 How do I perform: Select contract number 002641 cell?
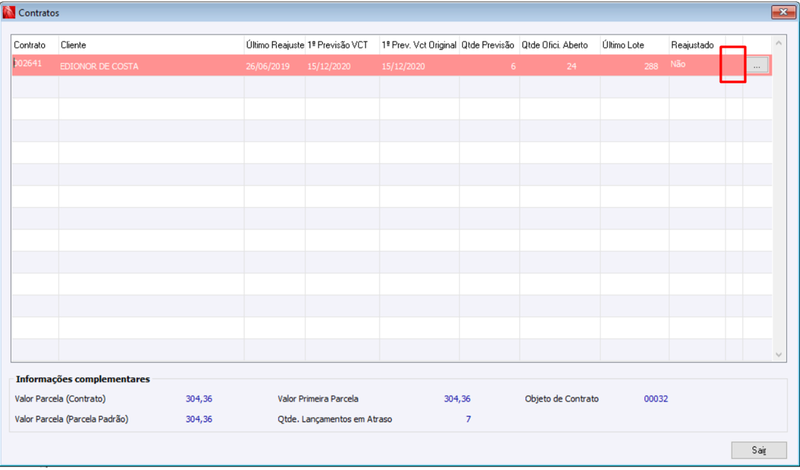[x=35, y=65]
